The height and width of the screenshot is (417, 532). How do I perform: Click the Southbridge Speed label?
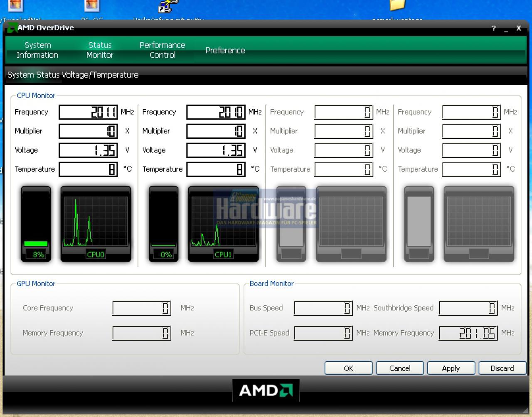[403, 308]
